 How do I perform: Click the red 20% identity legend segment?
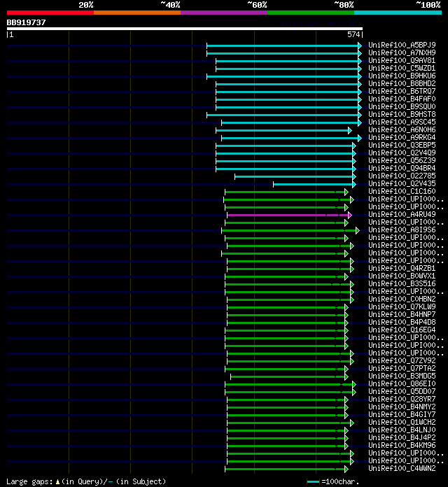point(50,13)
